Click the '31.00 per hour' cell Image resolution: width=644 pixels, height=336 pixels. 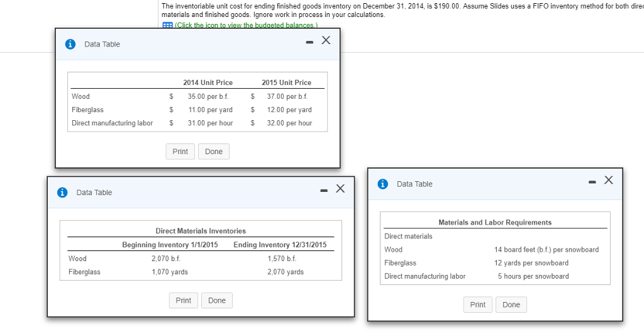click(210, 123)
